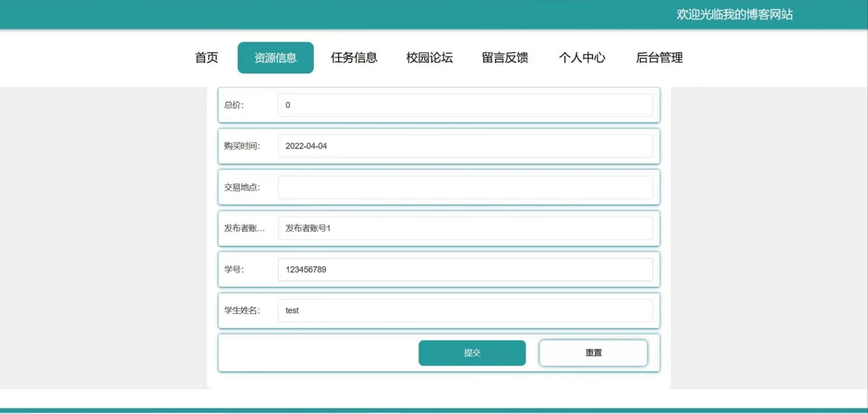The width and height of the screenshot is (868, 414).
Task: Submit the form with 提交 button
Action: click(x=472, y=353)
